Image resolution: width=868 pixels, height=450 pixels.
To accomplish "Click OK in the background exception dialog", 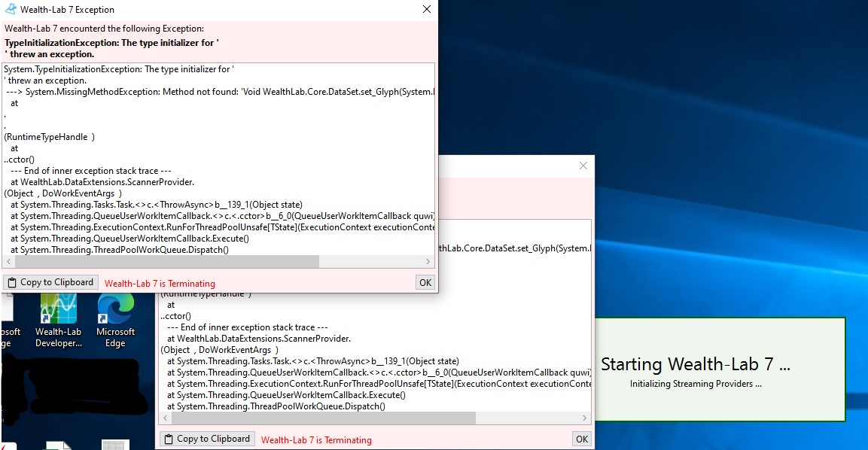I will click(x=582, y=439).
